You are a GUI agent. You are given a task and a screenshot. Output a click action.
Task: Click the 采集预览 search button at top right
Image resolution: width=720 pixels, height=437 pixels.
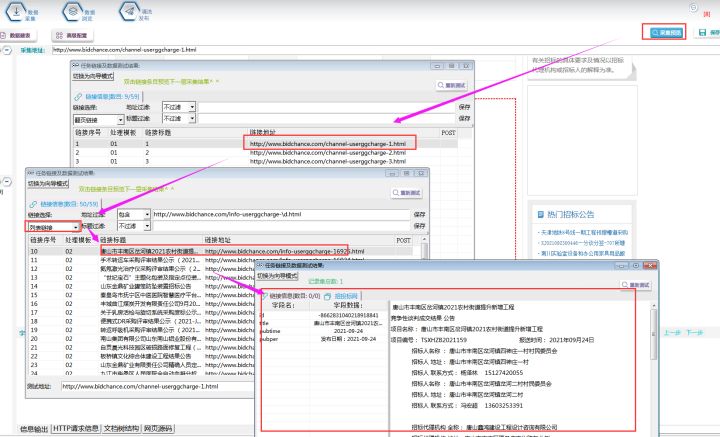pos(666,33)
